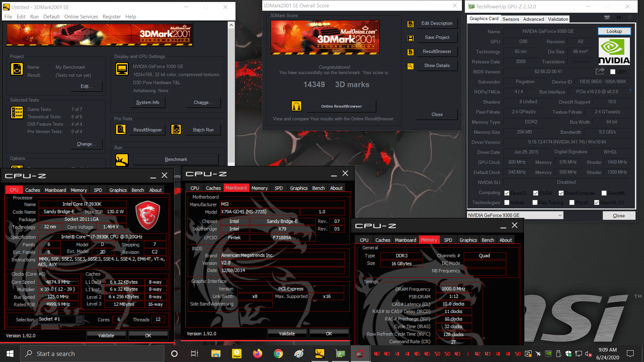Viewport: 644px width, 362px height.
Task: Open the Online Services menu
Action: (81, 17)
